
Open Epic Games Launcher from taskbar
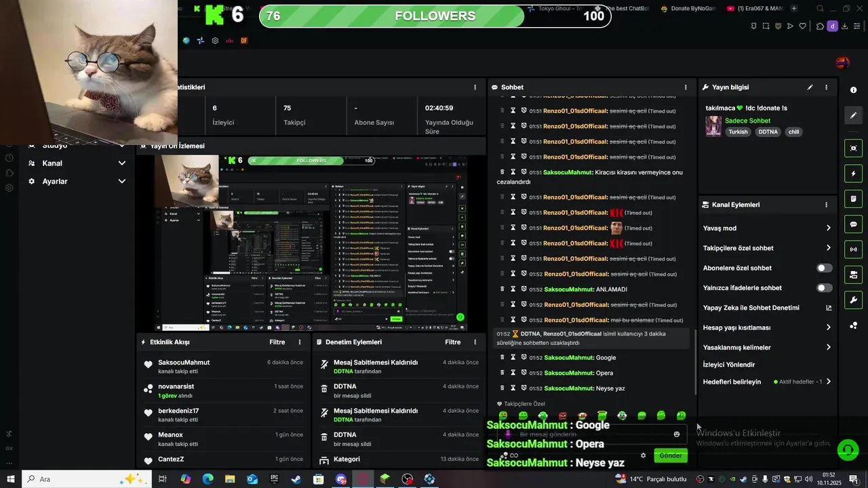(274, 479)
